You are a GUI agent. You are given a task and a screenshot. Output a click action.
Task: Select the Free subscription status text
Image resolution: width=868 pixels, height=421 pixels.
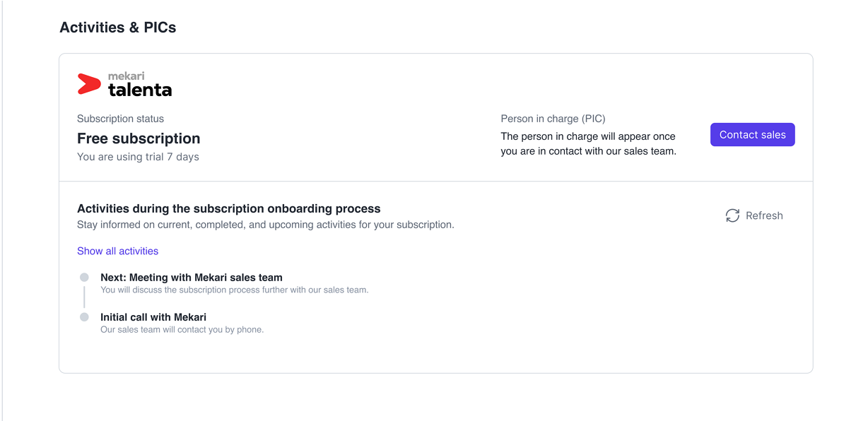point(139,138)
